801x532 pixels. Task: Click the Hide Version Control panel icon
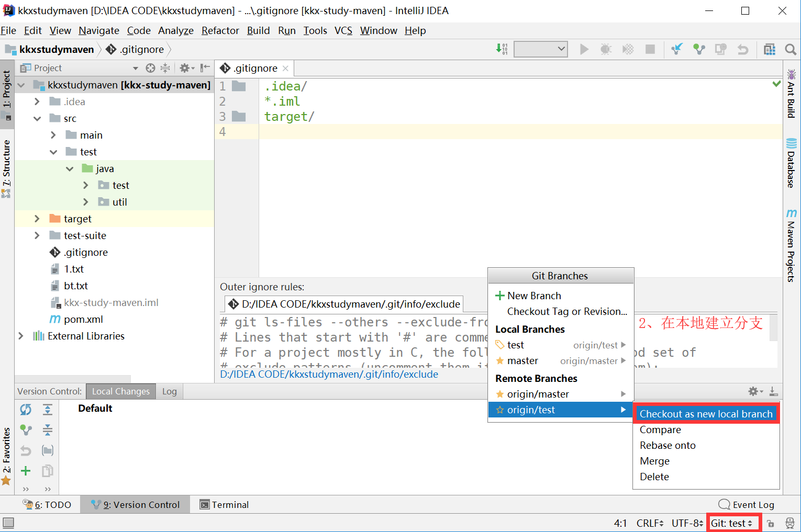tap(773, 391)
